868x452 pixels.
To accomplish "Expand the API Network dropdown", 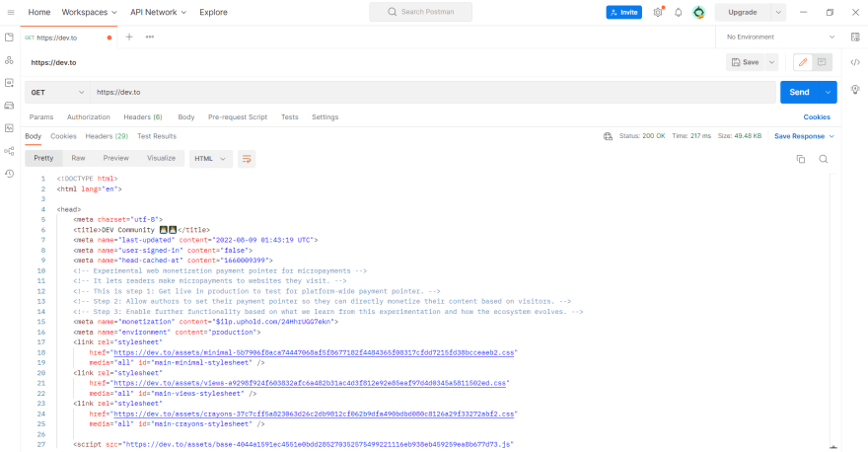I will click(159, 12).
